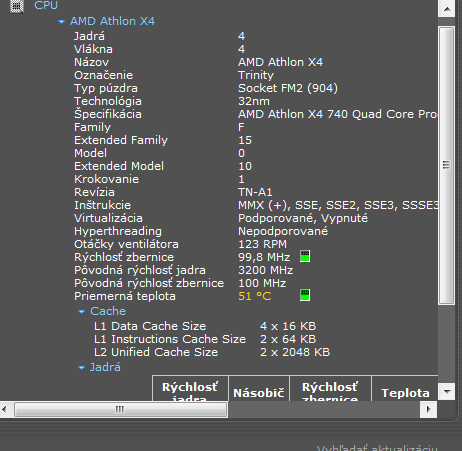Select the Podporované, Vypnuté value

click(303, 218)
